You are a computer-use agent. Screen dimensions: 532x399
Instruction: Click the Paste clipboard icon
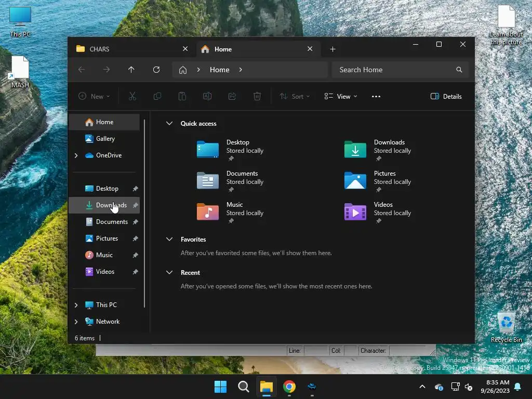click(x=182, y=96)
